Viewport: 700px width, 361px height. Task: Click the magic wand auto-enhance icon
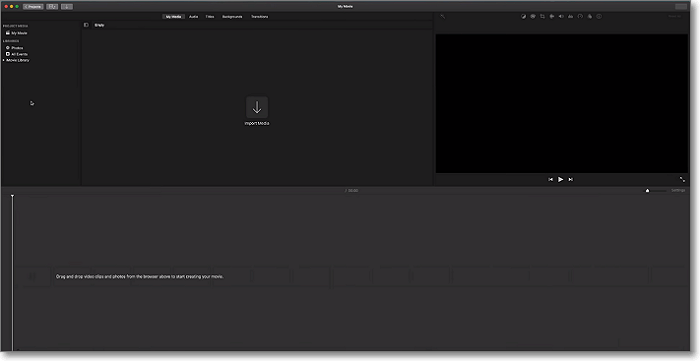[x=442, y=17]
